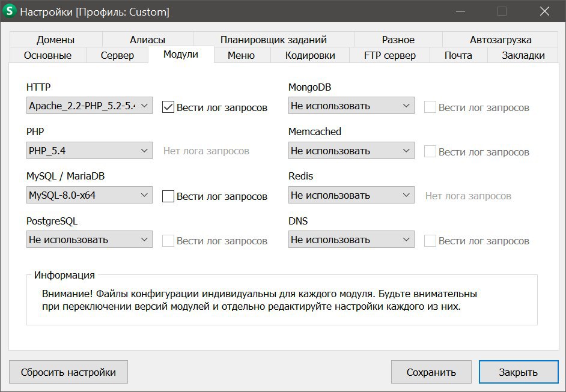Open the Кодировки tab

[x=310, y=55]
